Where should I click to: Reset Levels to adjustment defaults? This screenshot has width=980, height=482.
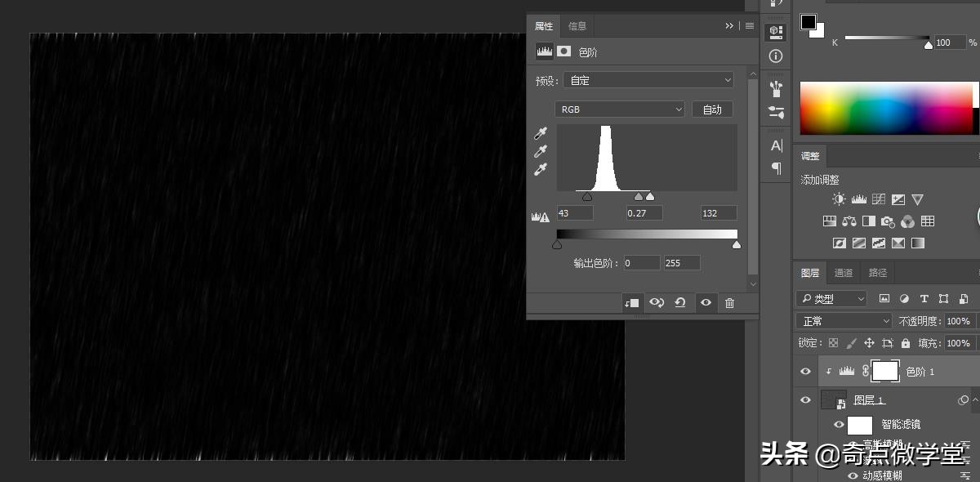(680, 302)
